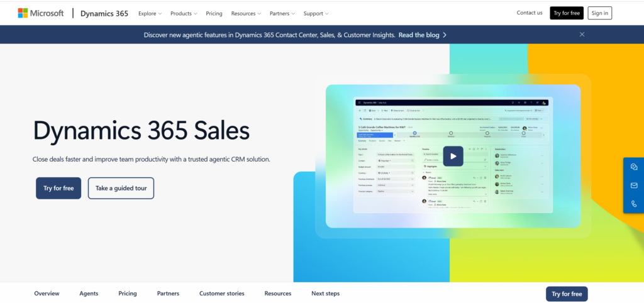644x303 pixels.
Task: Expand the Products menu
Action: coord(184,14)
